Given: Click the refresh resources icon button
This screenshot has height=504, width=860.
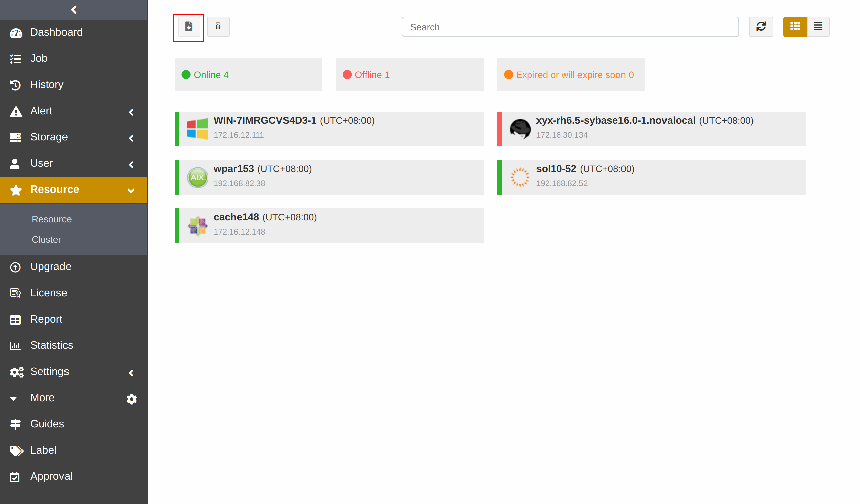Looking at the screenshot, I should [x=761, y=27].
